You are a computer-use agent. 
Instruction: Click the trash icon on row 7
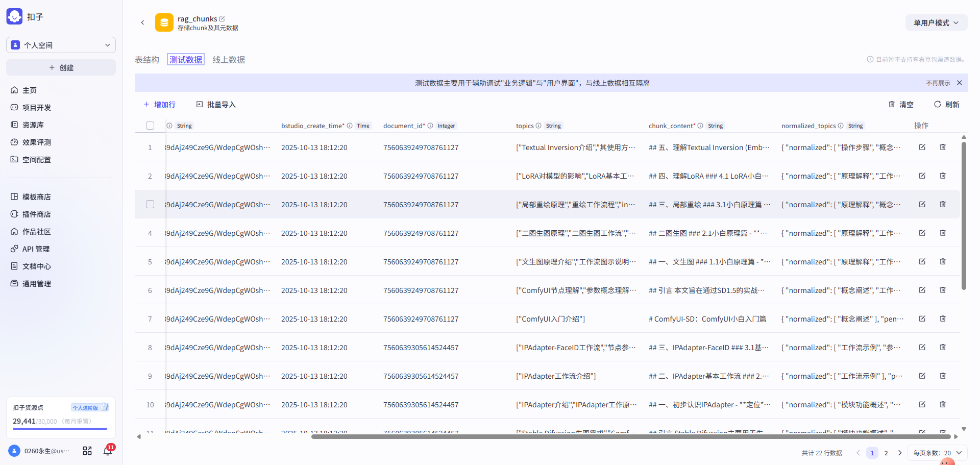[942, 319]
